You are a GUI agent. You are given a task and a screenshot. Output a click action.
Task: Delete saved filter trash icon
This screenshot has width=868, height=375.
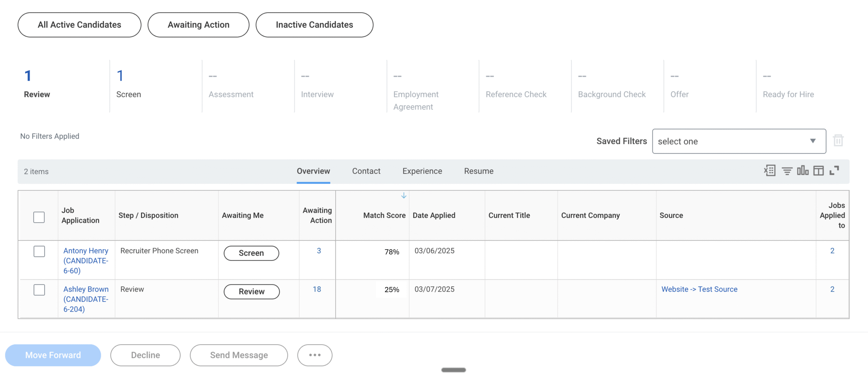(838, 141)
